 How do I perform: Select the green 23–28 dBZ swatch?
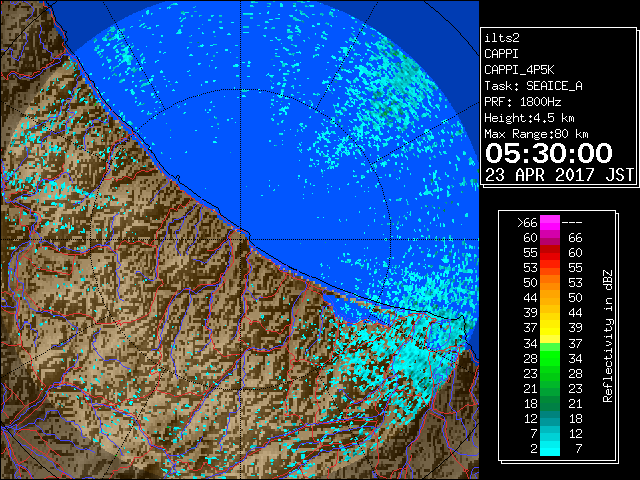tap(550, 373)
